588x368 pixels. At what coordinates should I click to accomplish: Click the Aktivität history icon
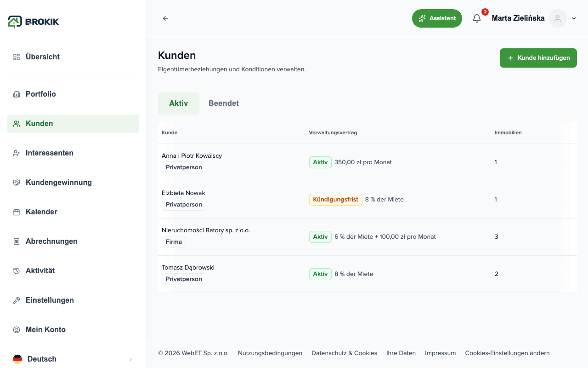[17, 271]
